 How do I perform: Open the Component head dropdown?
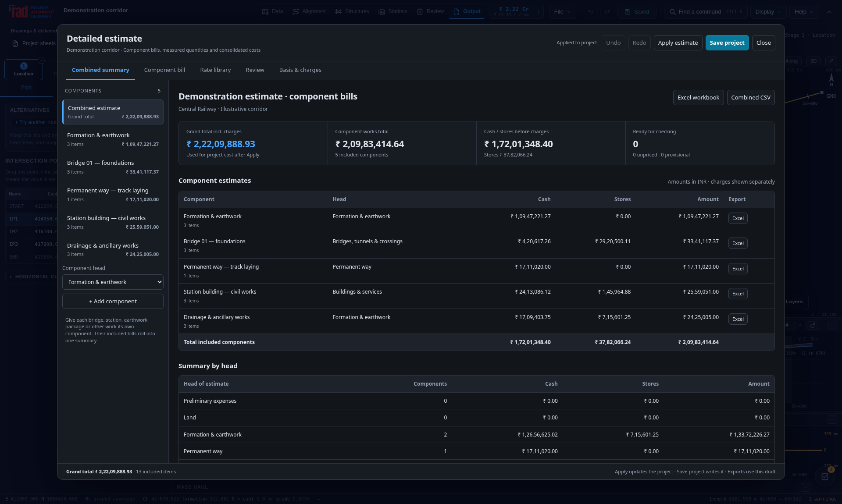pyautogui.click(x=113, y=282)
